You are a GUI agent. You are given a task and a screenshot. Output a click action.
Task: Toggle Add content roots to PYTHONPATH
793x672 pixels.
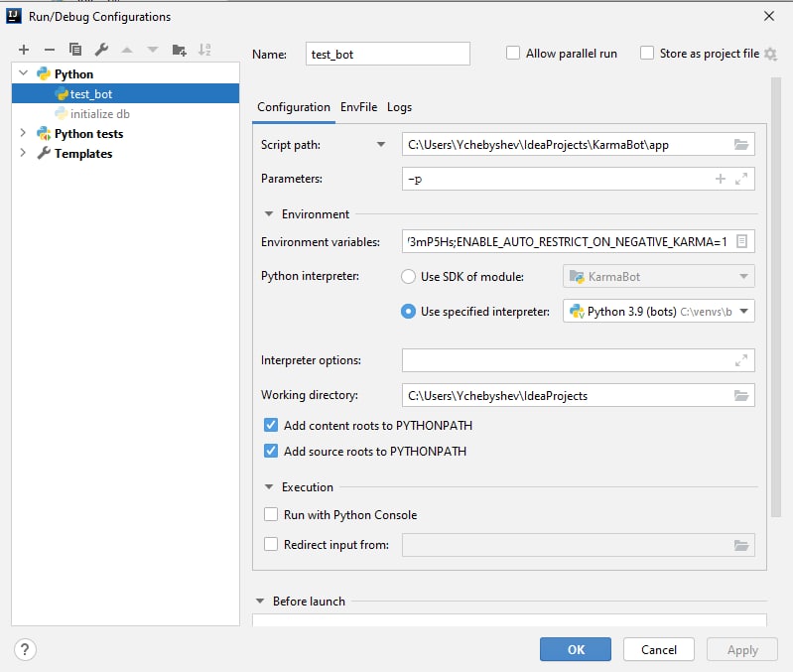(x=271, y=425)
